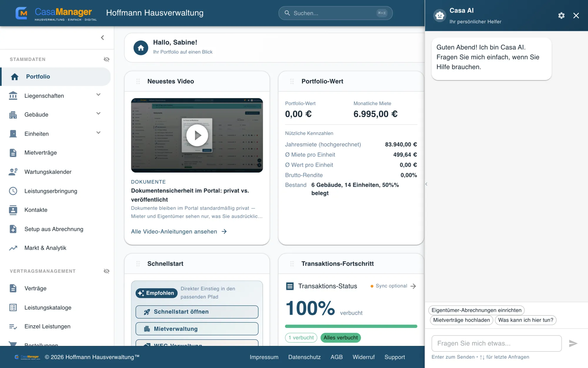Image resolution: width=588 pixels, height=368 pixels.
Task: Click the send message arrow icon
Action: 573,344
